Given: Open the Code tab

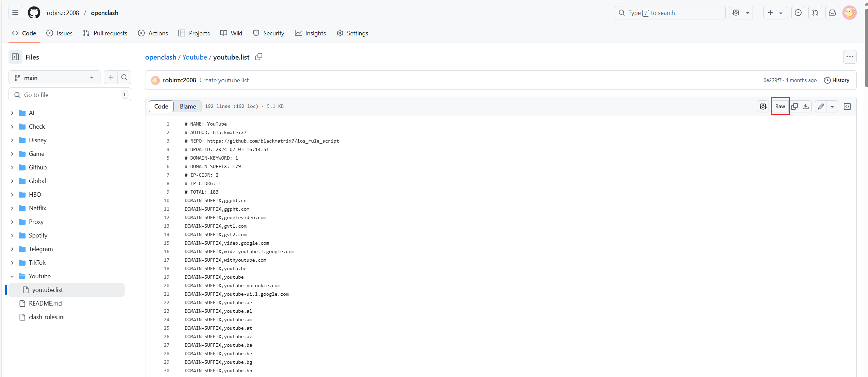Looking at the screenshot, I should click(24, 33).
